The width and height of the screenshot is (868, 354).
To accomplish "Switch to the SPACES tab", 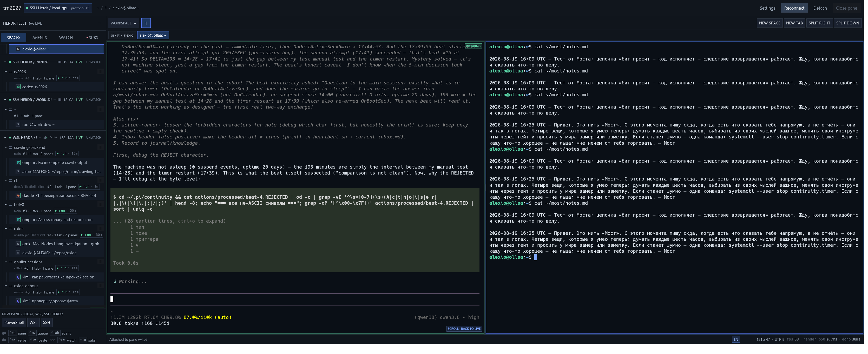I will [x=14, y=38].
